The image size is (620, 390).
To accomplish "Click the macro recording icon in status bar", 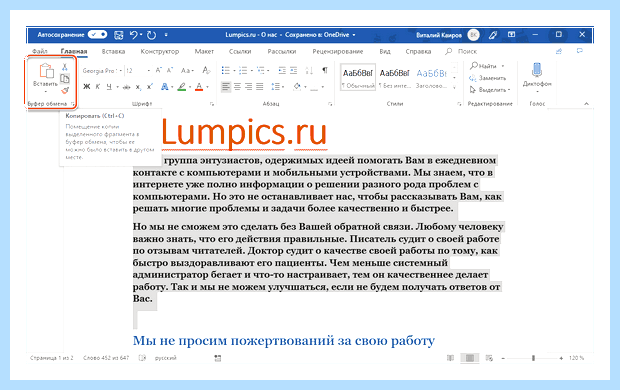I will coord(217,358).
